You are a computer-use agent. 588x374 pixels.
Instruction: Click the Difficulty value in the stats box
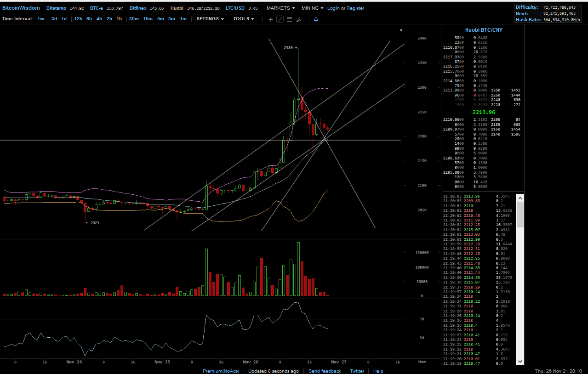point(559,7)
